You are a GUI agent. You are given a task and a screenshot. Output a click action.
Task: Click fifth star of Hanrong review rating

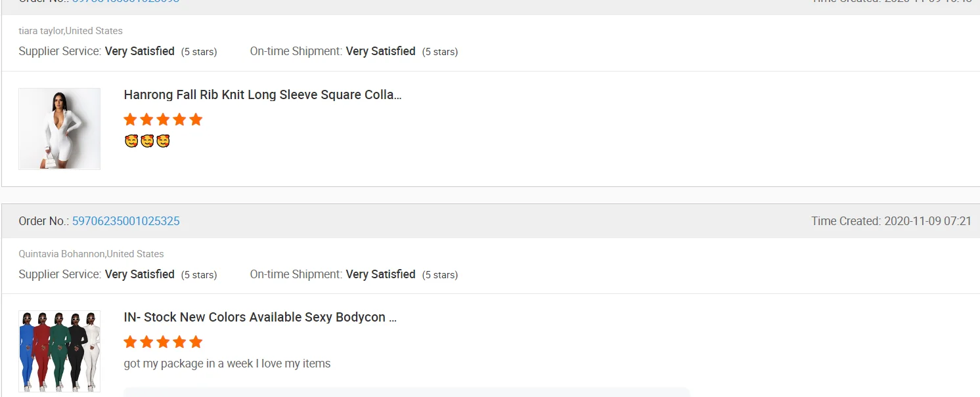tap(196, 119)
